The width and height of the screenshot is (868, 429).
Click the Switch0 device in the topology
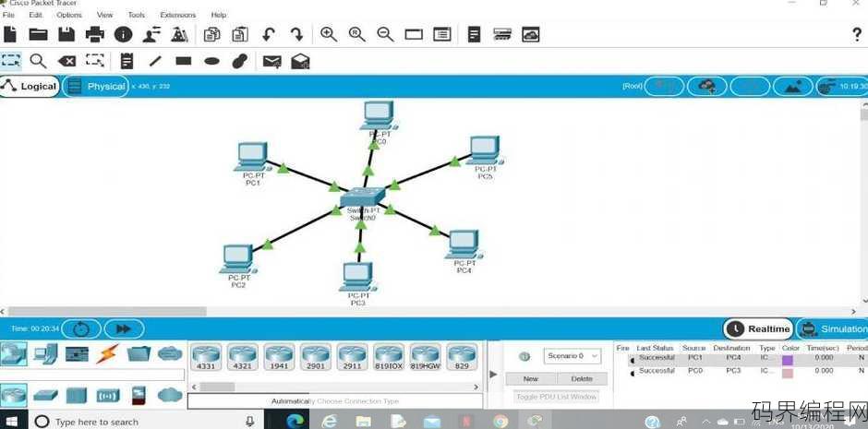click(x=362, y=197)
